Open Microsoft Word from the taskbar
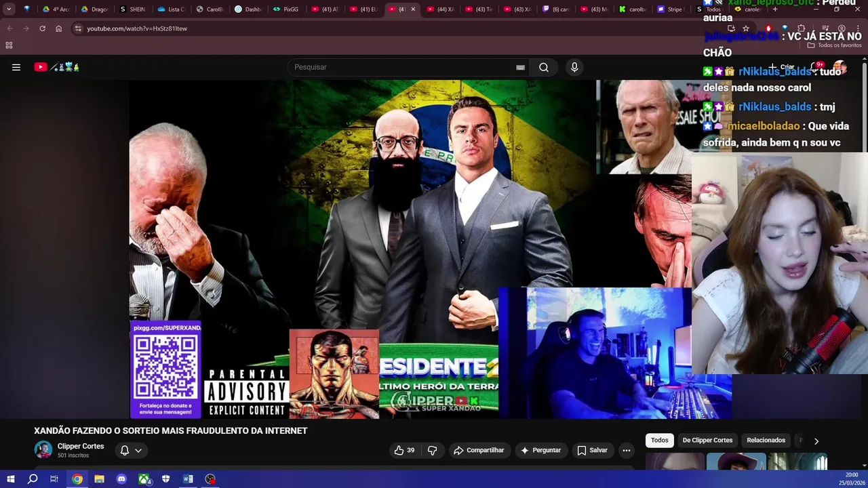The height and width of the screenshot is (488, 868). (x=188, y=479)
